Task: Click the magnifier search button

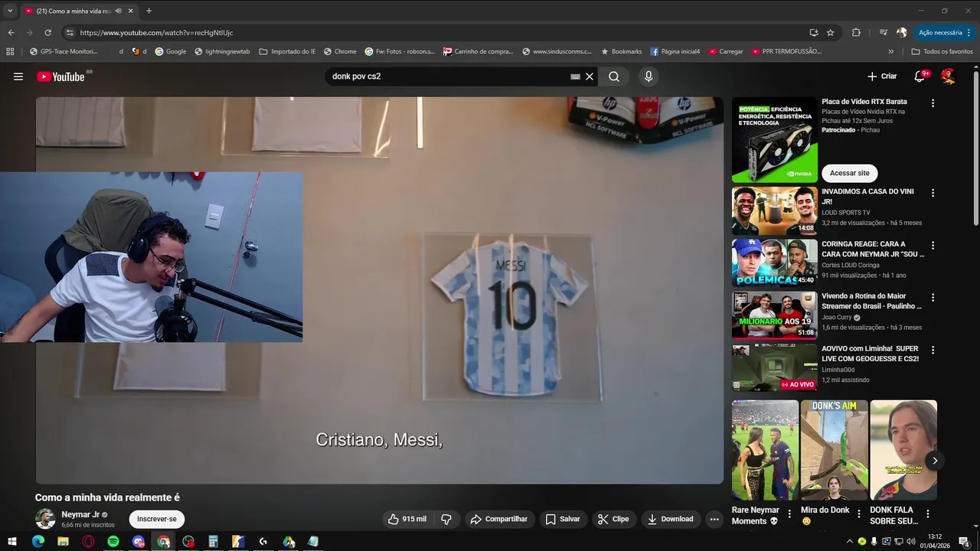Action: [x=614, y=77]
